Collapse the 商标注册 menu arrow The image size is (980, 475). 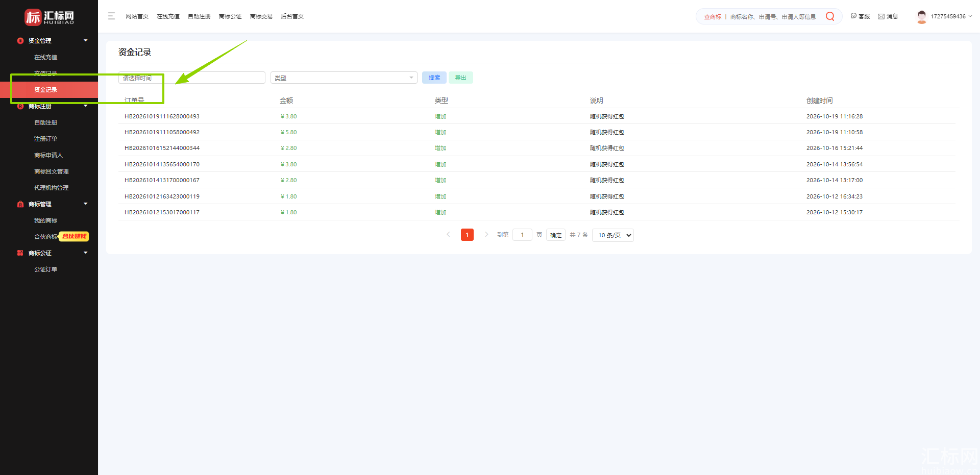point(86,106)
